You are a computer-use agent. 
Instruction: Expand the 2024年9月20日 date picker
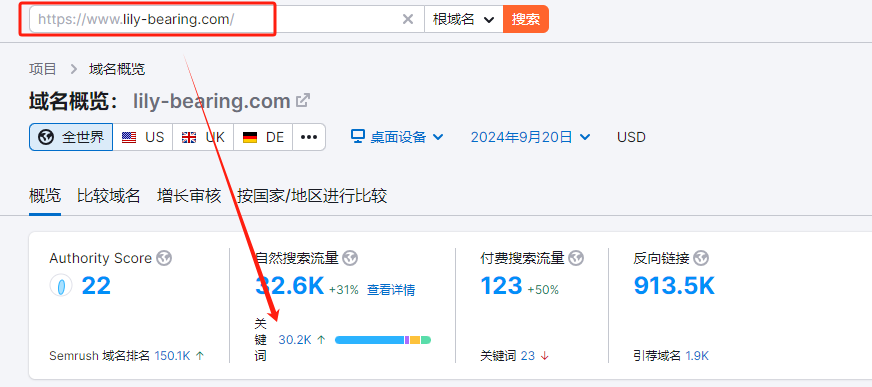(531, 137)
